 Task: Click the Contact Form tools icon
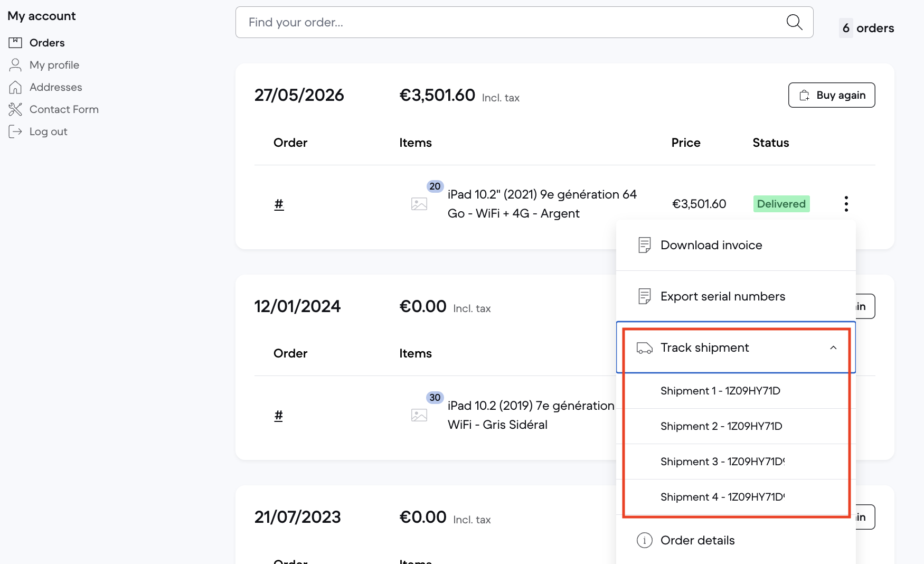[x=15, y=109]
